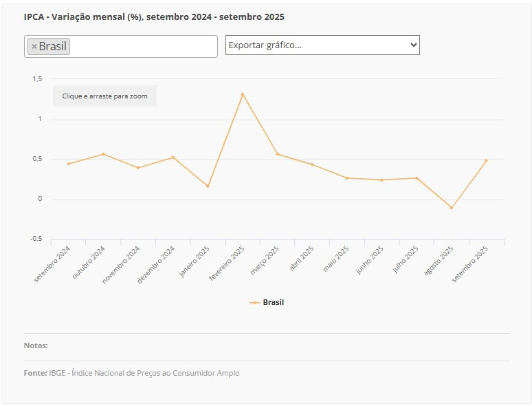Open the Exportar gráfico dropdown
This screenshot has height=406, width=532.
tap(322, 45)
